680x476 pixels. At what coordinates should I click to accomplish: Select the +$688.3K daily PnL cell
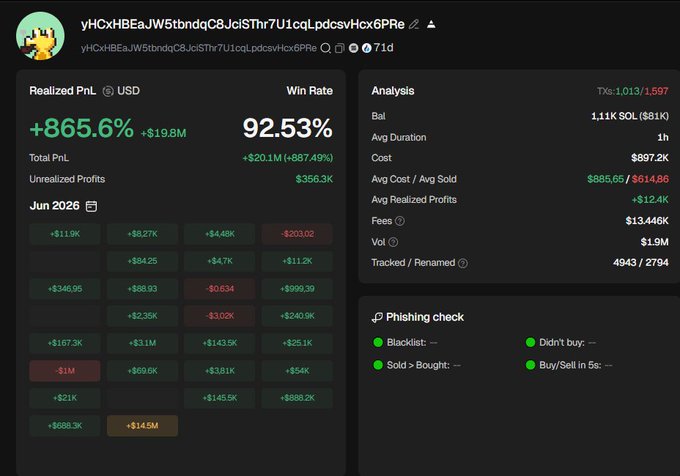[65, 426]
